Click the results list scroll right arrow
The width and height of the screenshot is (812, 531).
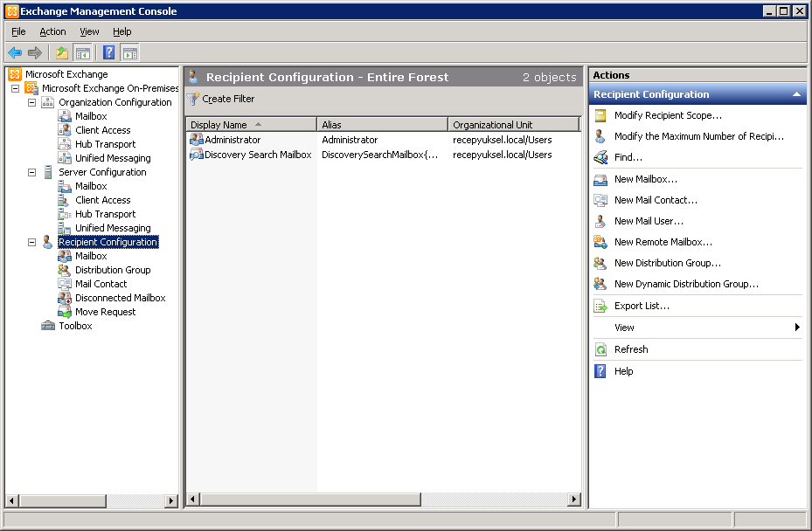coord(573,499)
